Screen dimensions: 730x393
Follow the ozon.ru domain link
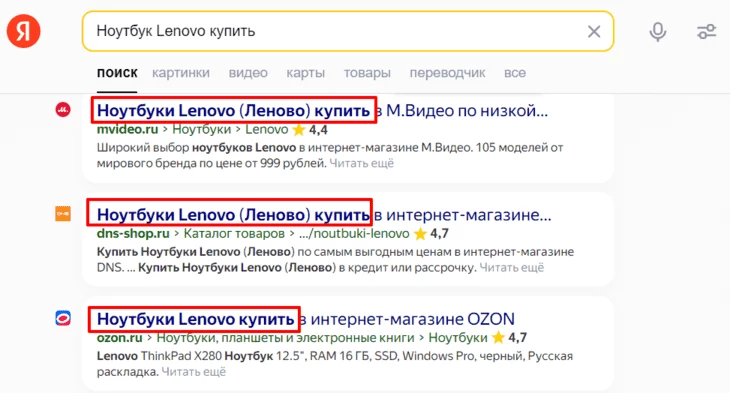[x=120, y=338]
